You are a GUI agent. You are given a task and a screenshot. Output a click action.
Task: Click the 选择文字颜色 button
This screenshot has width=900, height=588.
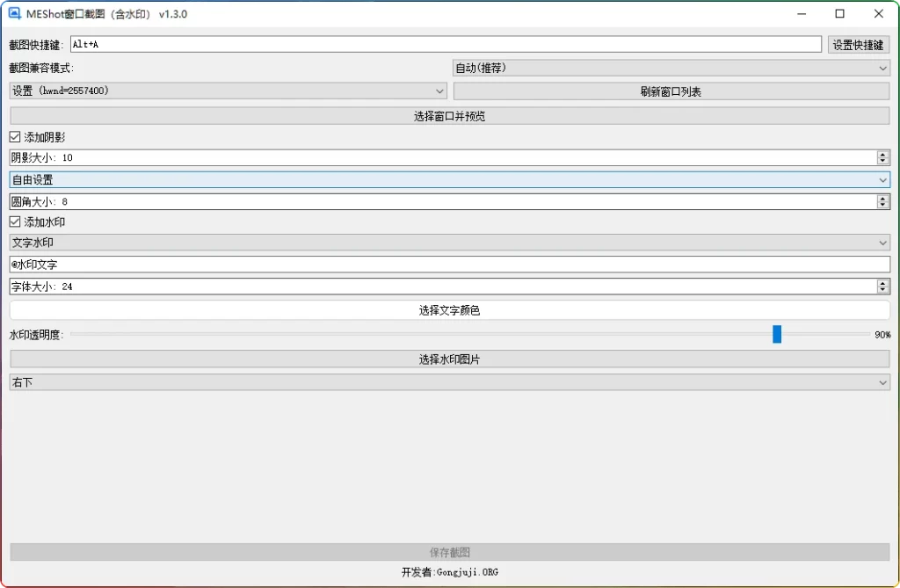(x=449, y=310)
